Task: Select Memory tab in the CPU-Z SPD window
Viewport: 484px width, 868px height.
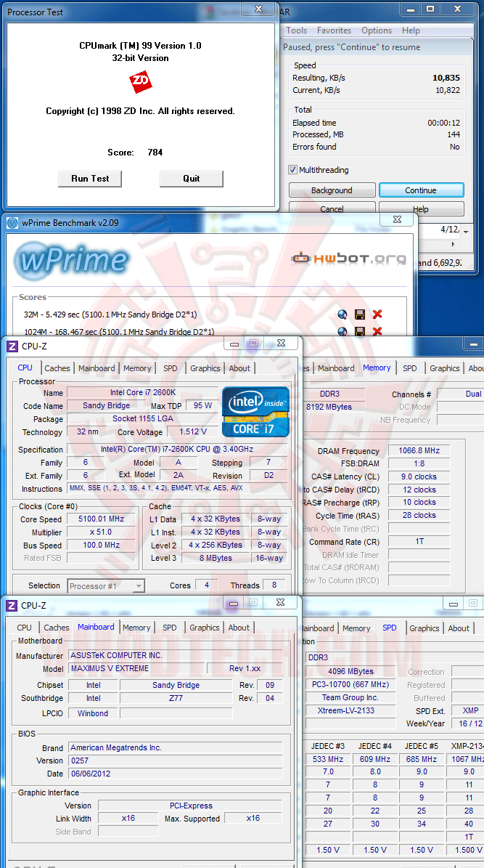Action: tap(356, 628)
